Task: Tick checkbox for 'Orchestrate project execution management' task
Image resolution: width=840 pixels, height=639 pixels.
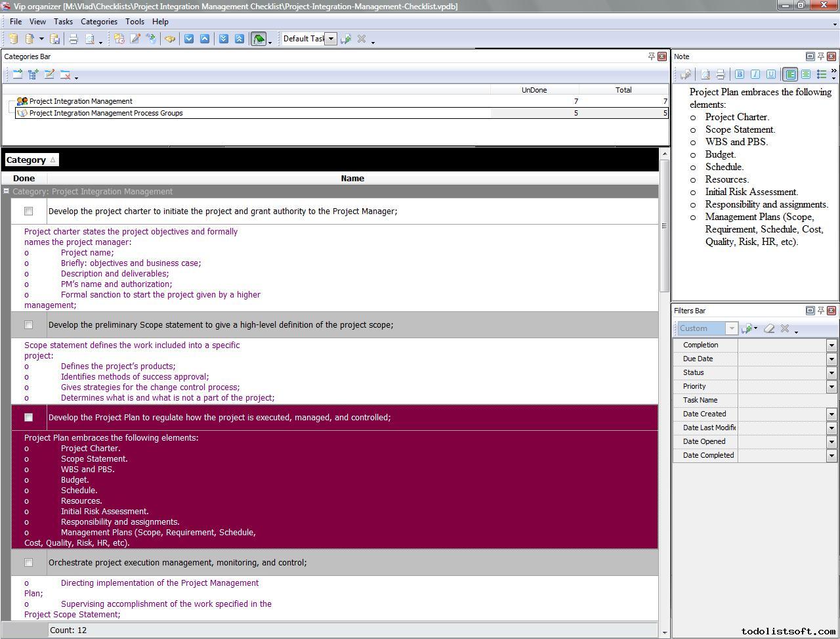Action: coord(28,563)
